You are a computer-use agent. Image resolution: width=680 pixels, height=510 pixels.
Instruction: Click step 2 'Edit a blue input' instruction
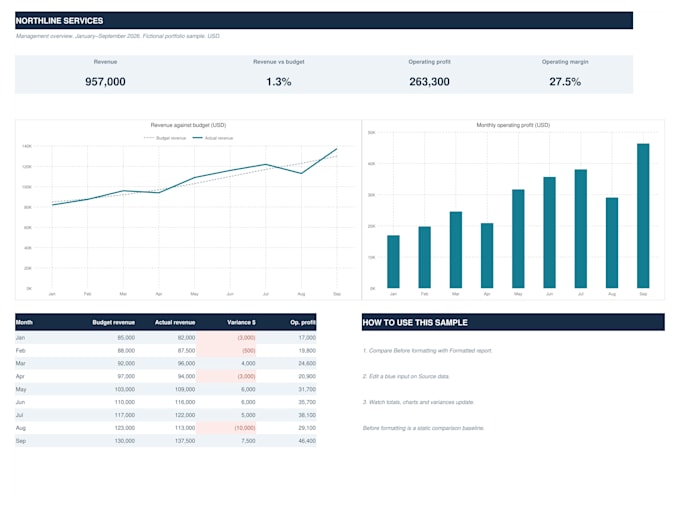click(406, 376)
